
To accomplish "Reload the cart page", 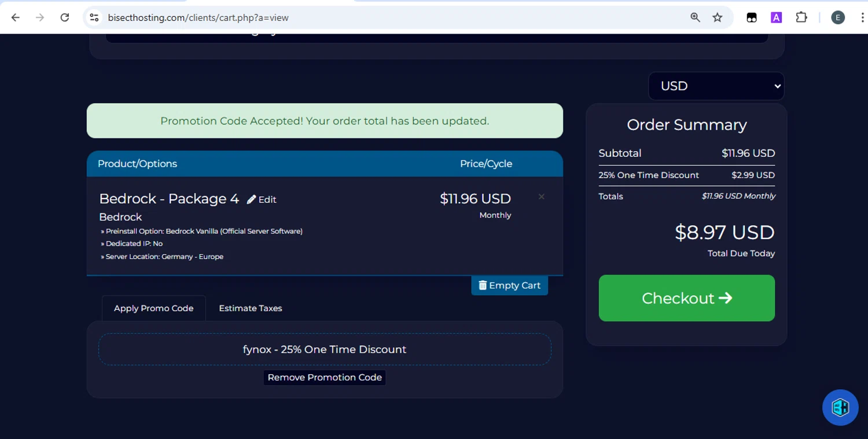I will (65, 17).
